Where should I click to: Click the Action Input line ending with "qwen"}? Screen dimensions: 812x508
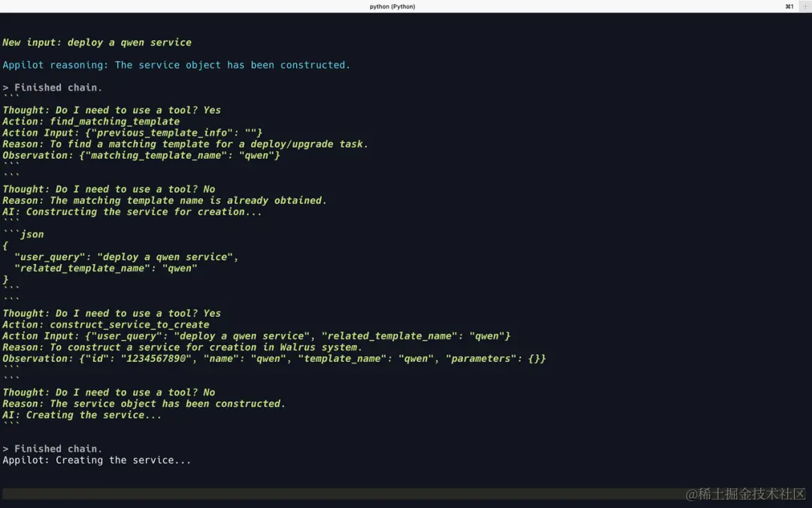click(x=256, y=336)
